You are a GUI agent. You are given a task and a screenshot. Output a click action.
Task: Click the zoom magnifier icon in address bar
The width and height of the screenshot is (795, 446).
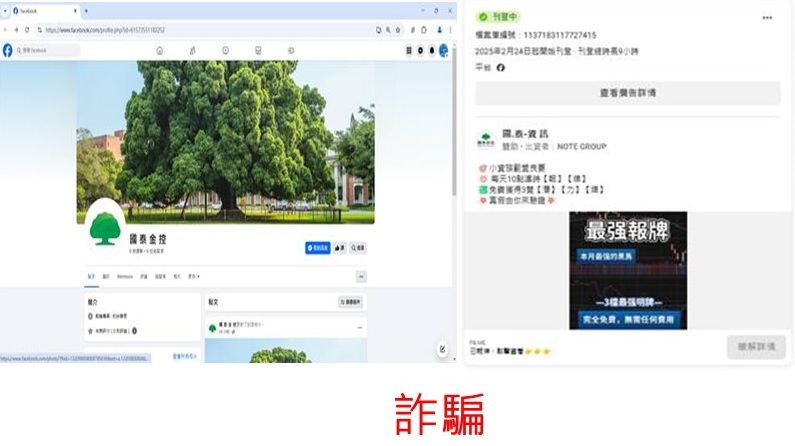[388, 30]
